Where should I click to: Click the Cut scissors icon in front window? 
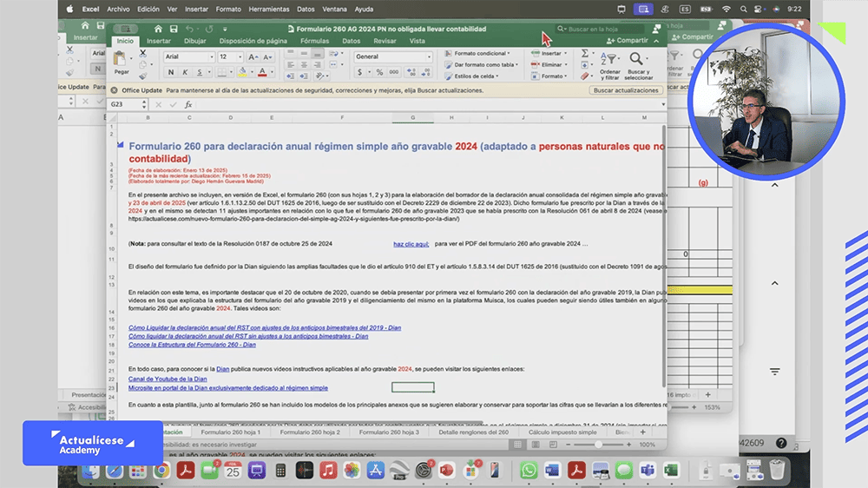(143, 54)
